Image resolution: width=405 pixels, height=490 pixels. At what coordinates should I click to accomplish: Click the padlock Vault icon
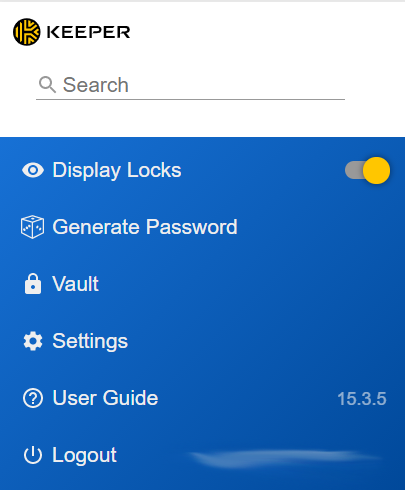click(x=33, y=284)
